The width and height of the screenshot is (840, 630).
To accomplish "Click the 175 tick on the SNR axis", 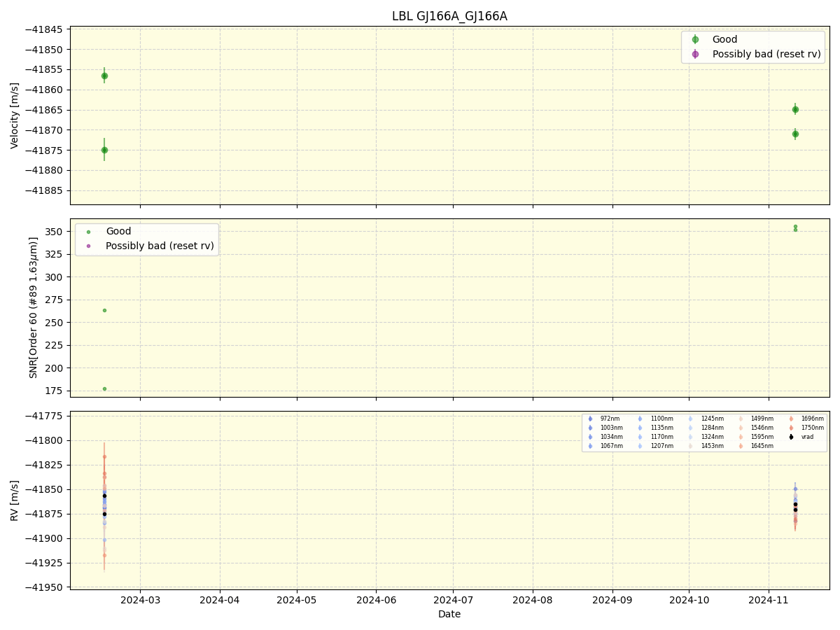I will 55,391.
